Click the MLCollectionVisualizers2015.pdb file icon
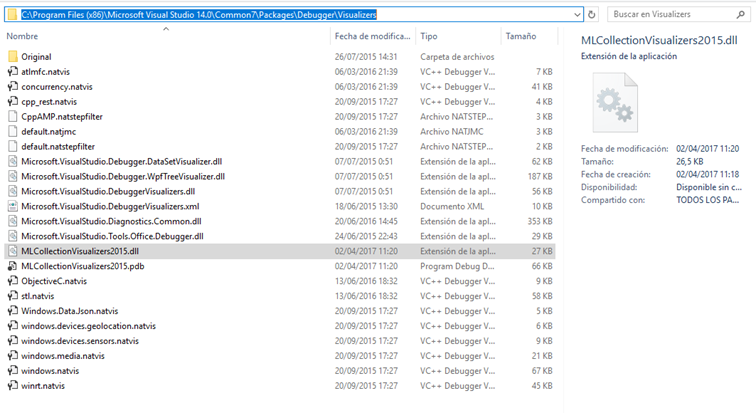This screenshot has height=413, width=756. pos(13,266)
